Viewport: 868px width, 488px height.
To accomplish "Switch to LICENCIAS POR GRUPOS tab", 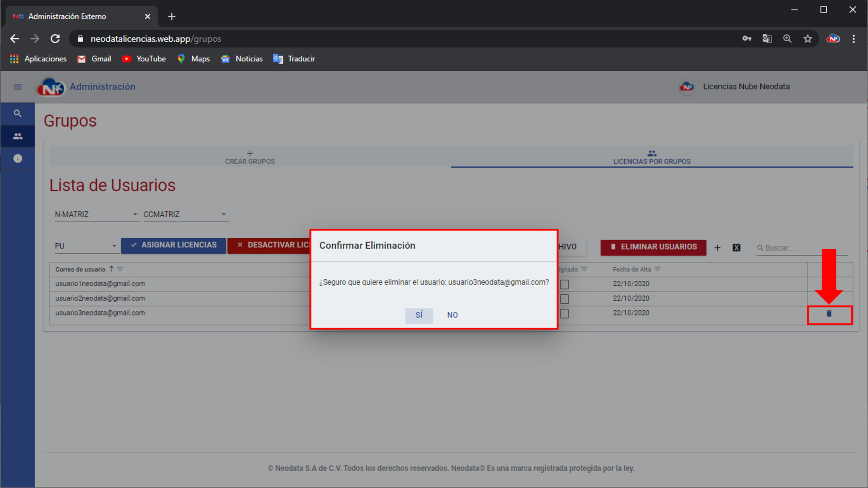I will click(x=652, y=158).
